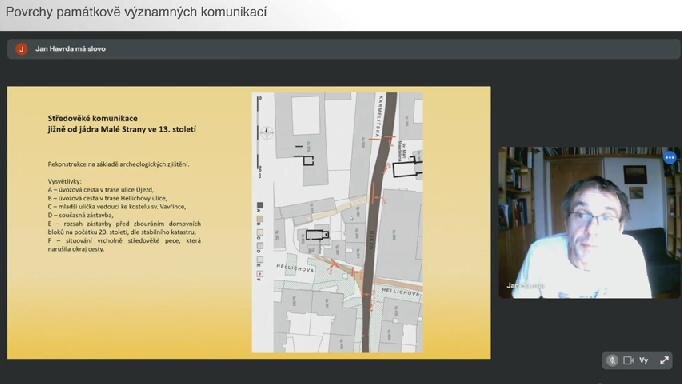Click the 'Vy' self-view button

644,360
